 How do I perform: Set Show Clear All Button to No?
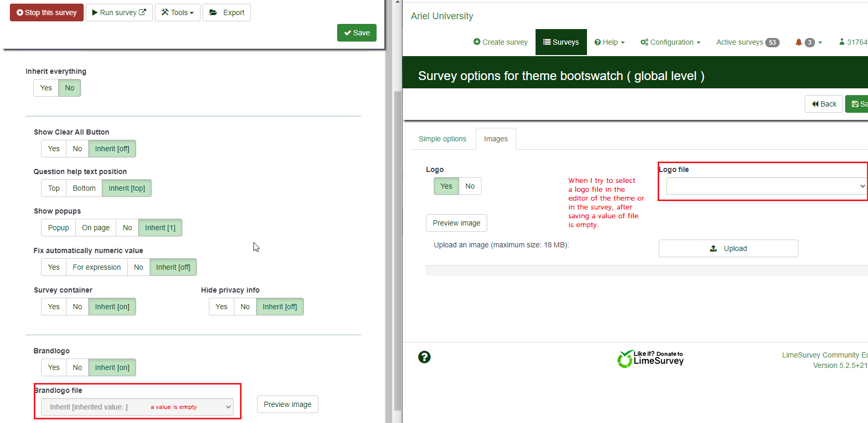(x=77, y=149)
